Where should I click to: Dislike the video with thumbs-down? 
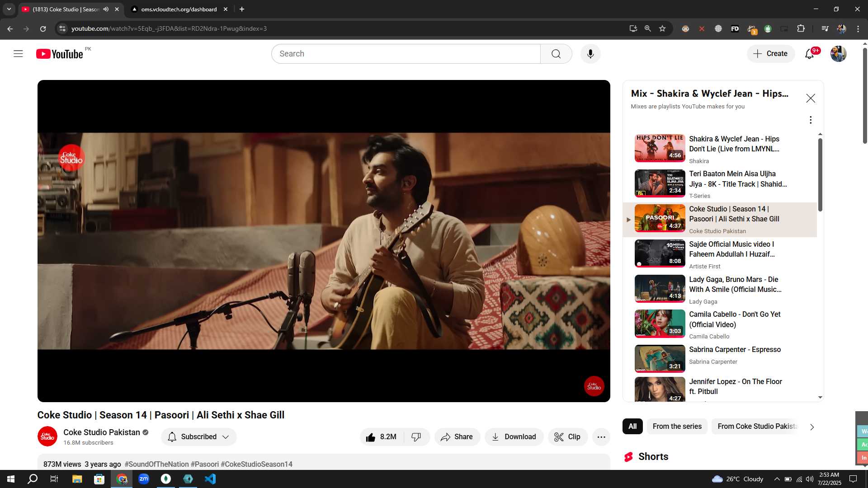(x=416, y=437)
